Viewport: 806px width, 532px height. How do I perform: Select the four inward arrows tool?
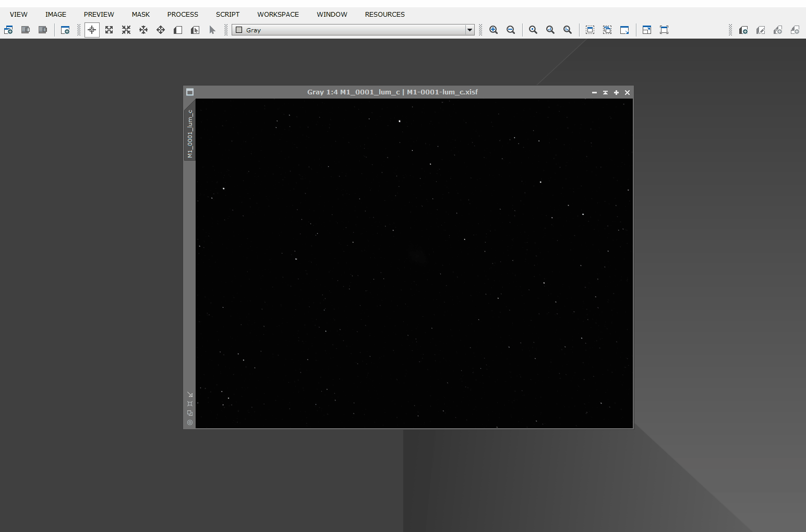[x=126, y=30]
